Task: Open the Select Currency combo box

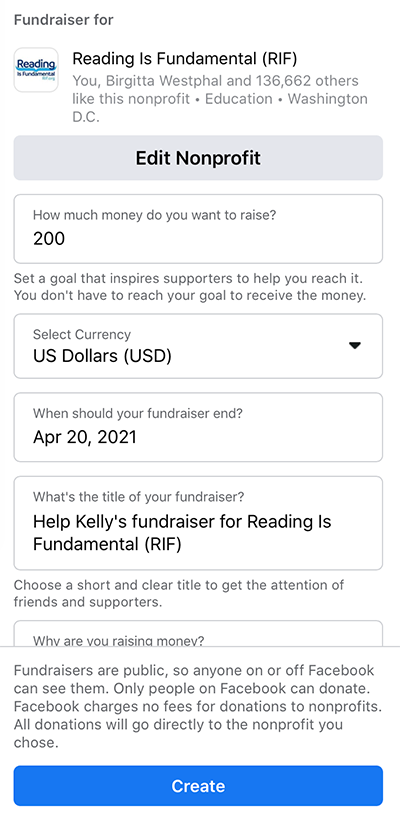Action: coord(198,346)
